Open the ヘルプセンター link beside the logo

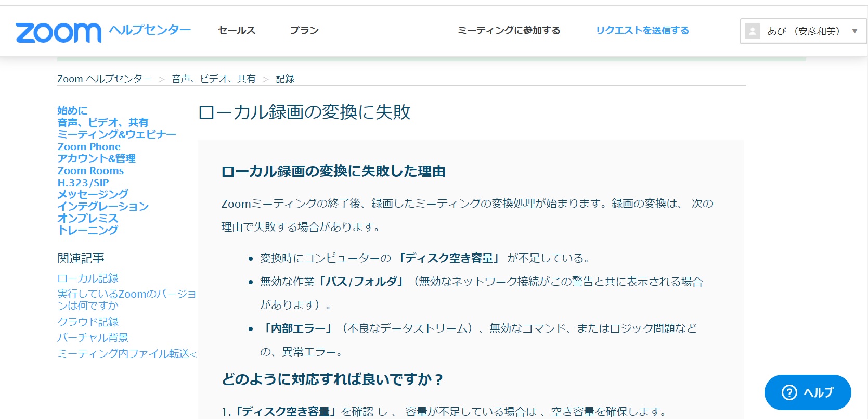click(x=150, y=30)
